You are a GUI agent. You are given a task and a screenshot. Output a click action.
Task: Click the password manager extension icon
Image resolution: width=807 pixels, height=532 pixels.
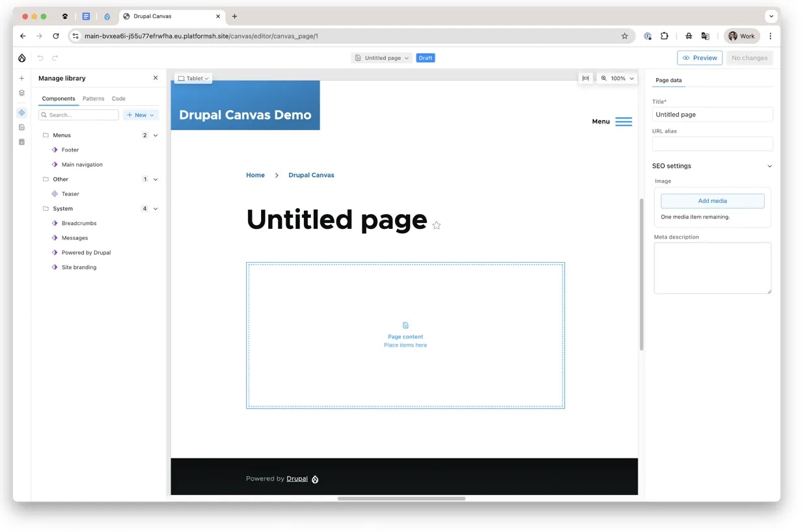[648, 36]
